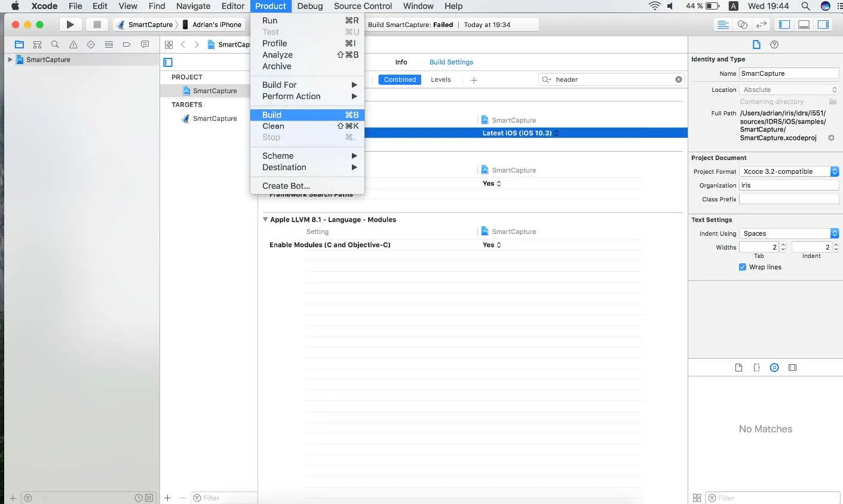This screenshot has width=843, height=504.
Task: Click the Stop square button in toolbar
Action: (x=97, y=24)
